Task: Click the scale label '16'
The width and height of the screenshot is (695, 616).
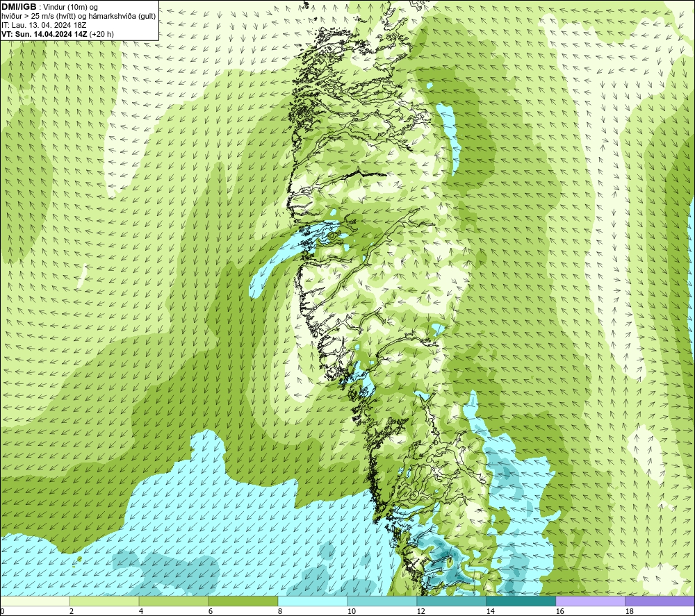Action: [x=559, y=612]
